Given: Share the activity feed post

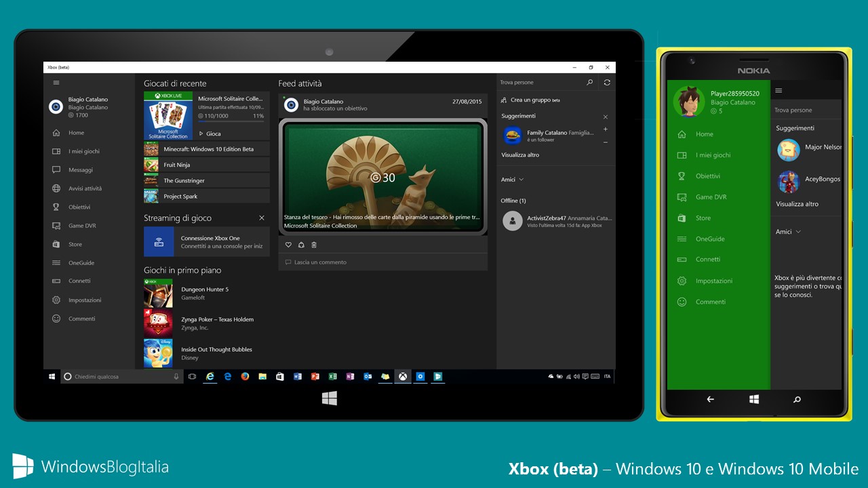Looking at the screenshot, I should point(301,245).
